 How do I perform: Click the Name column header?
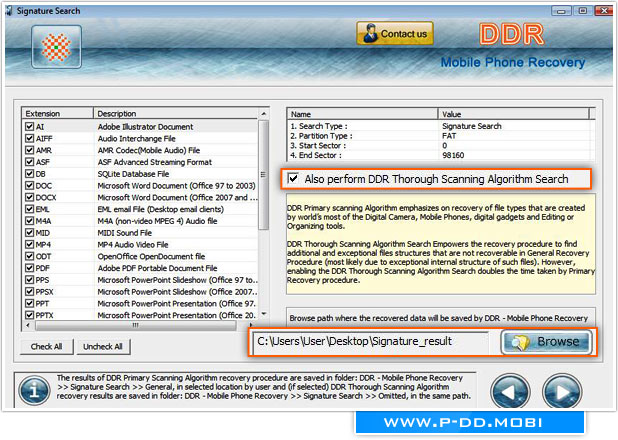pos(362,114)
